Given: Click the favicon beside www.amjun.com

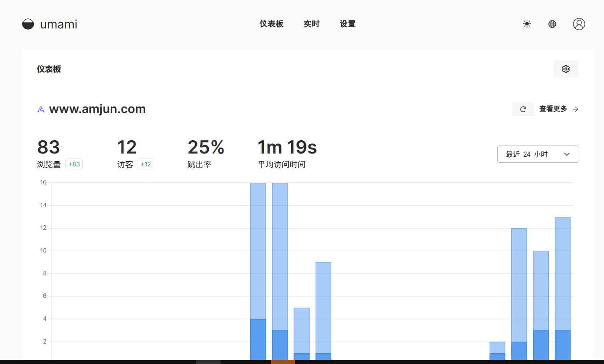Looking at the screenshot, I should 40,109.
